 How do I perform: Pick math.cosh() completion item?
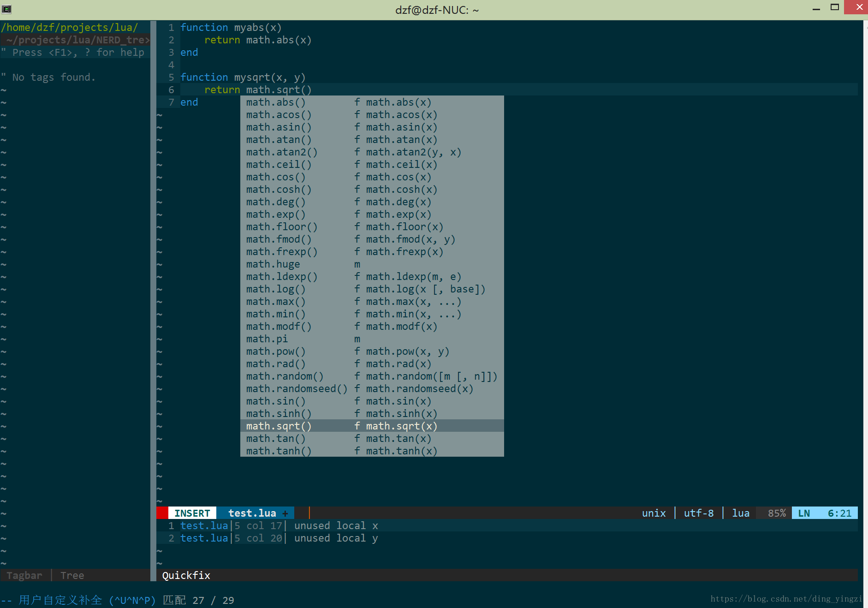pyautogui.click(x=372, y=190)
